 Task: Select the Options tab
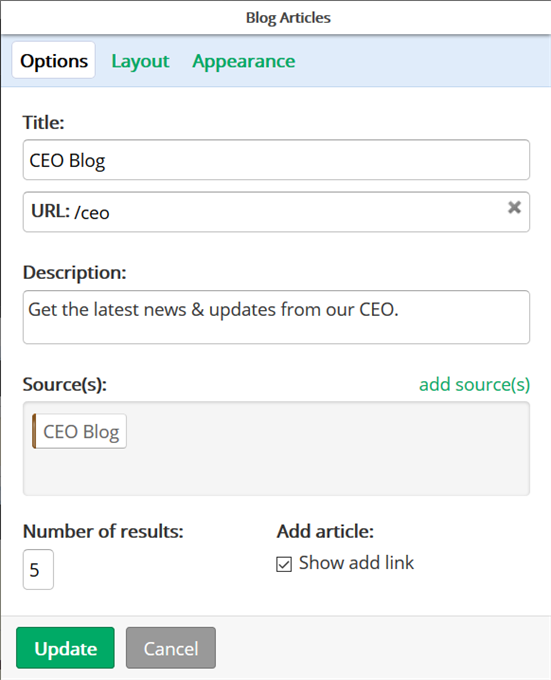(x=54, y=60)
